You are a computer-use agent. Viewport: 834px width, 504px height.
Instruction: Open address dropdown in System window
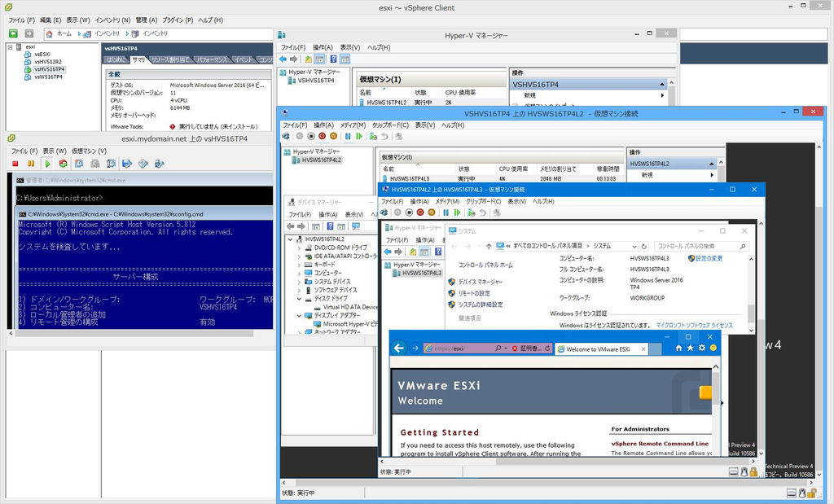(x=634, y=247)
